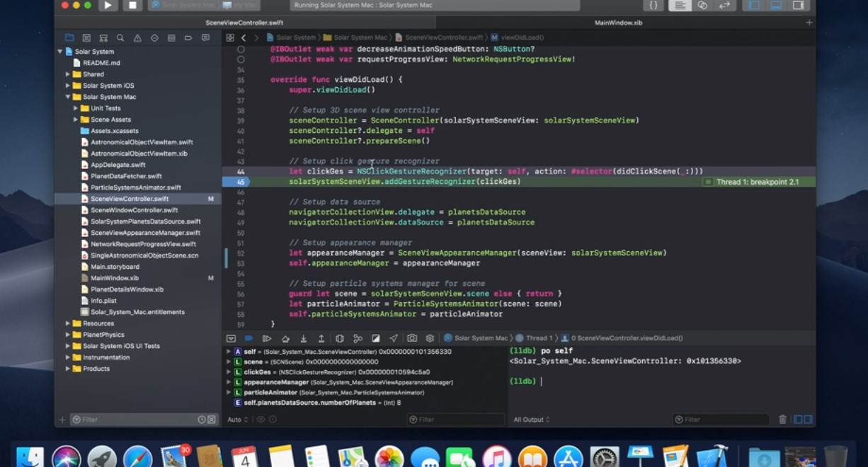Select Info.plist in navigator

(x=103, y=301)
